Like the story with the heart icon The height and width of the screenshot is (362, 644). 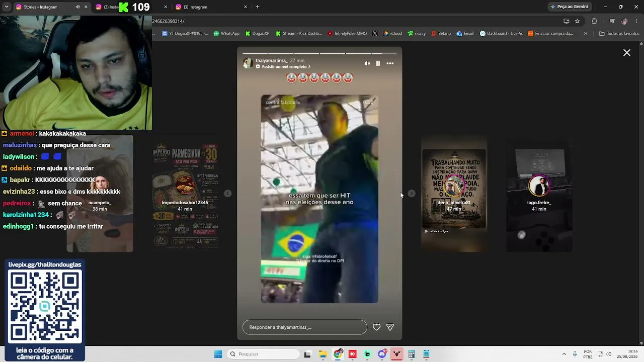[x=376, y=327]
